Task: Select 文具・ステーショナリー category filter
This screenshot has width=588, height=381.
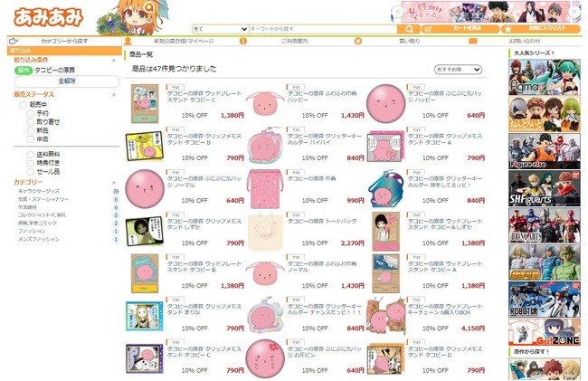Action: pyautogui.click(x=43, y=199)
